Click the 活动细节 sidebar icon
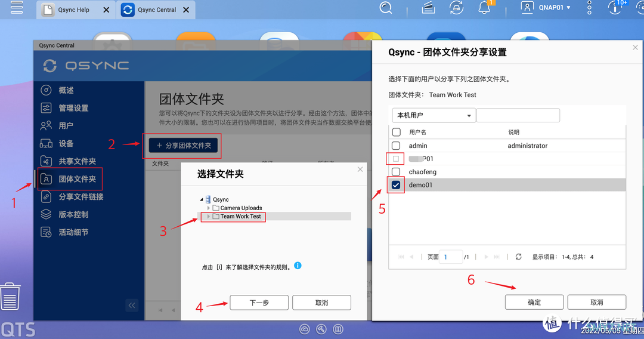This screenshot has height=339, width=644. (46, 232)
